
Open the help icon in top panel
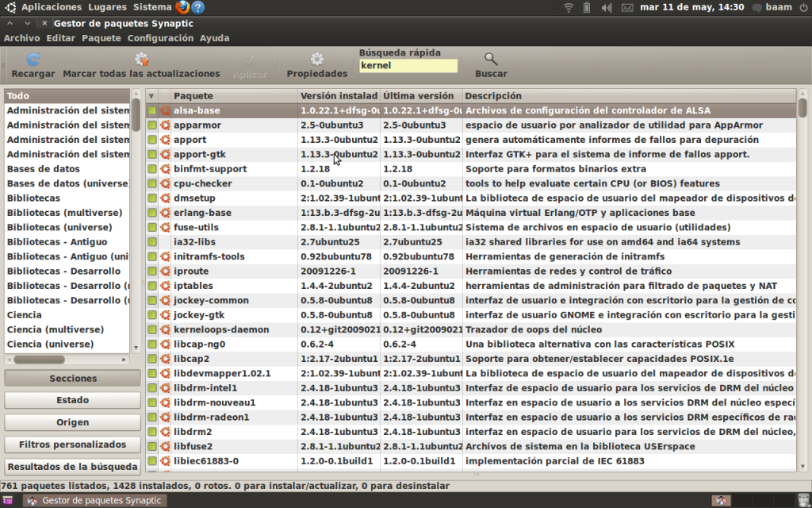coord(197,7)
